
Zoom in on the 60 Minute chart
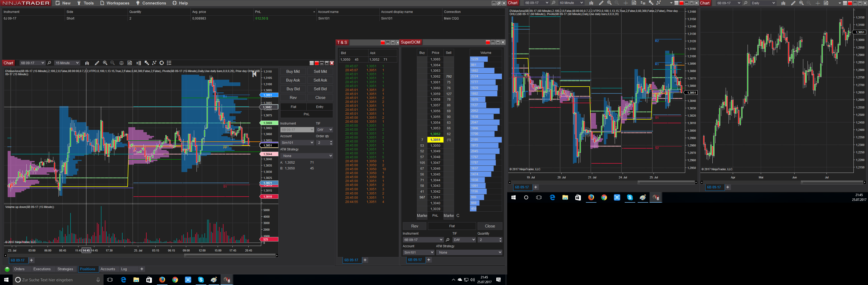pyautogui.click(x=609, y=3)
